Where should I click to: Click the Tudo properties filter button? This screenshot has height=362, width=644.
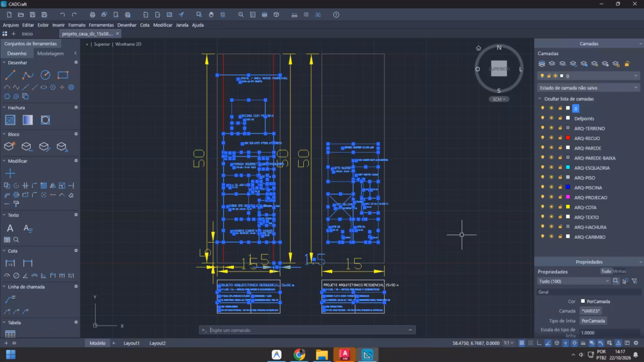coord(606,271)
